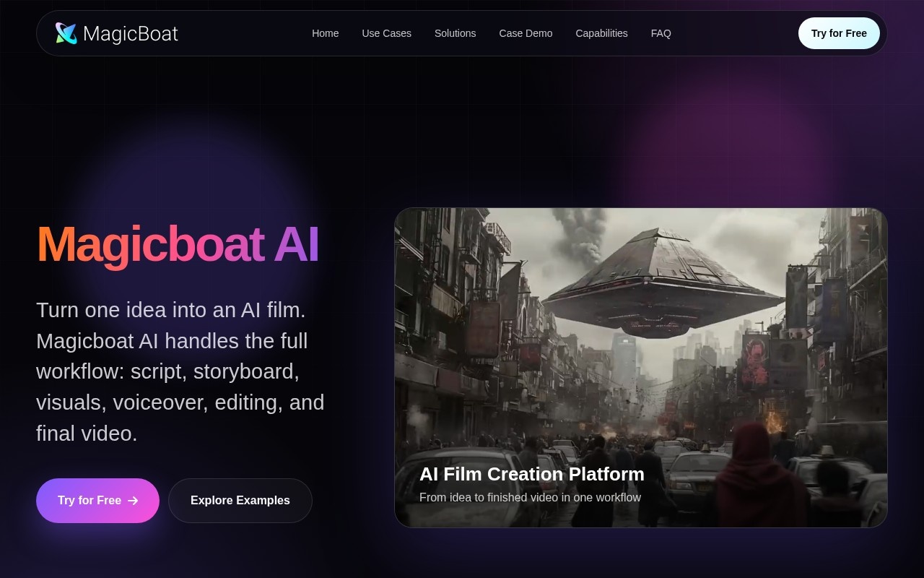Select 'From idea to finished video' subtitle text
The width and height of the screenshot is (924, 578).
pyautogui.click(x=530, y=497)
